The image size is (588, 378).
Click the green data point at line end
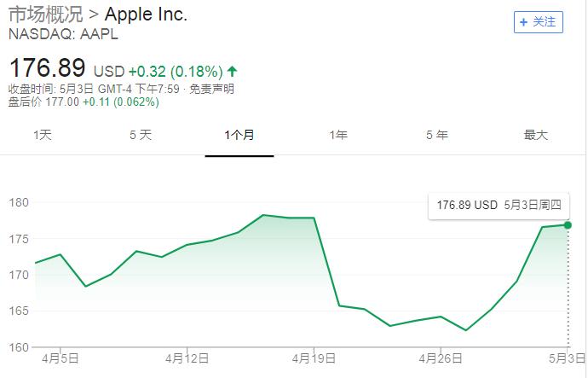[x=568, y=224]
